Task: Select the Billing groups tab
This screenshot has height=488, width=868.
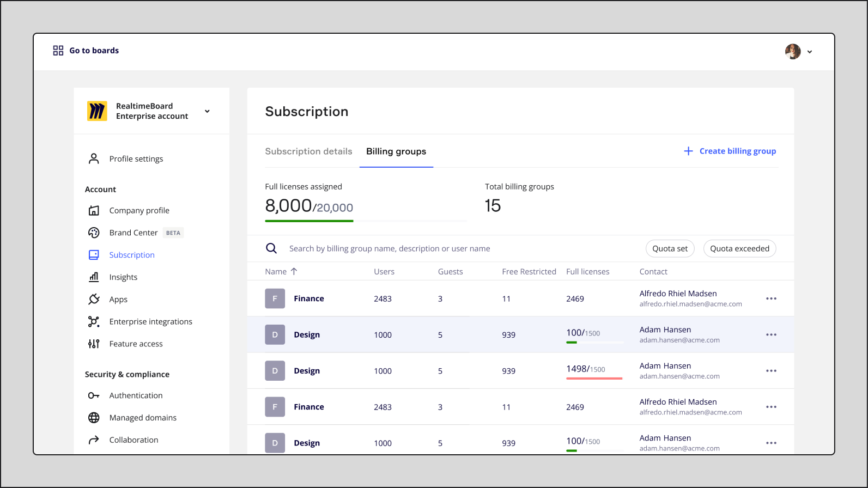Action: [x=396, y=151]
